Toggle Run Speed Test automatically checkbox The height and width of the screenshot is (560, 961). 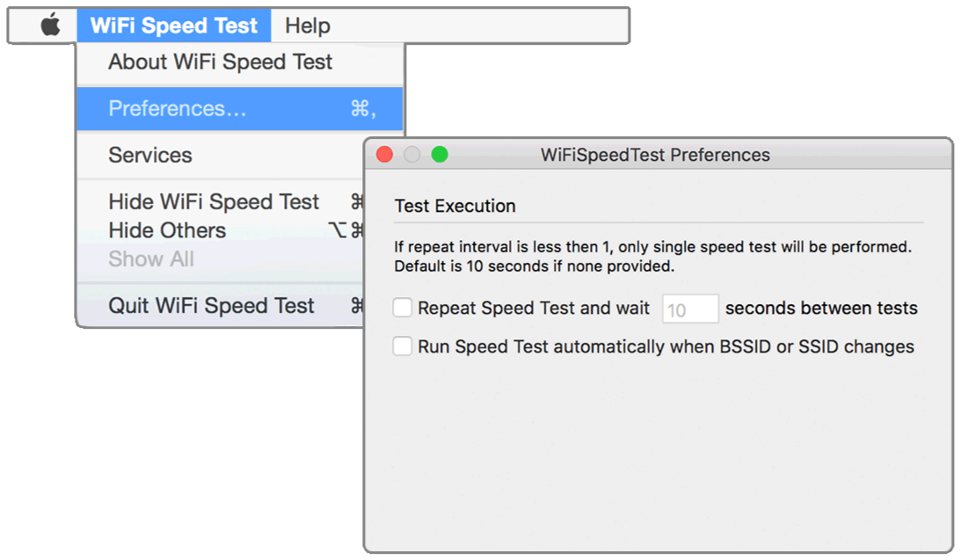pyautogui.click(x=403, y=346)
